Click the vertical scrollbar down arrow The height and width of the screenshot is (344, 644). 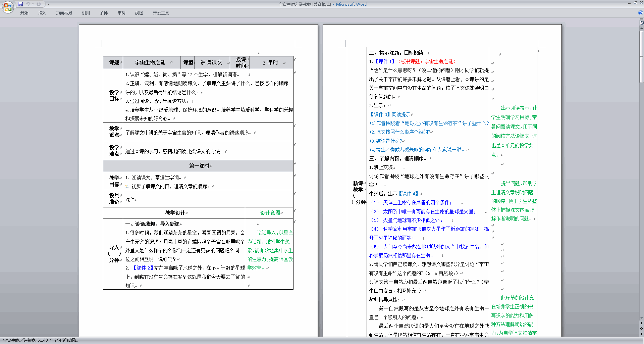point(641,318)
